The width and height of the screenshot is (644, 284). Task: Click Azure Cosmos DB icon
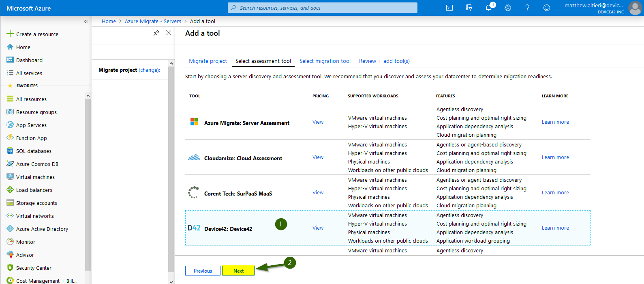(10, 164)
